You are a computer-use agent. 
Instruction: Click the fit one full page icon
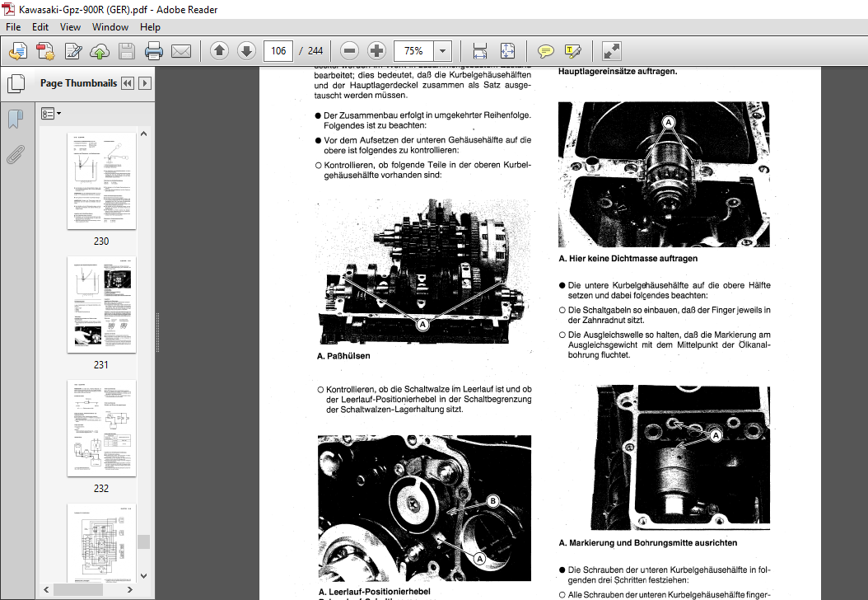click(x=507, y=51)
